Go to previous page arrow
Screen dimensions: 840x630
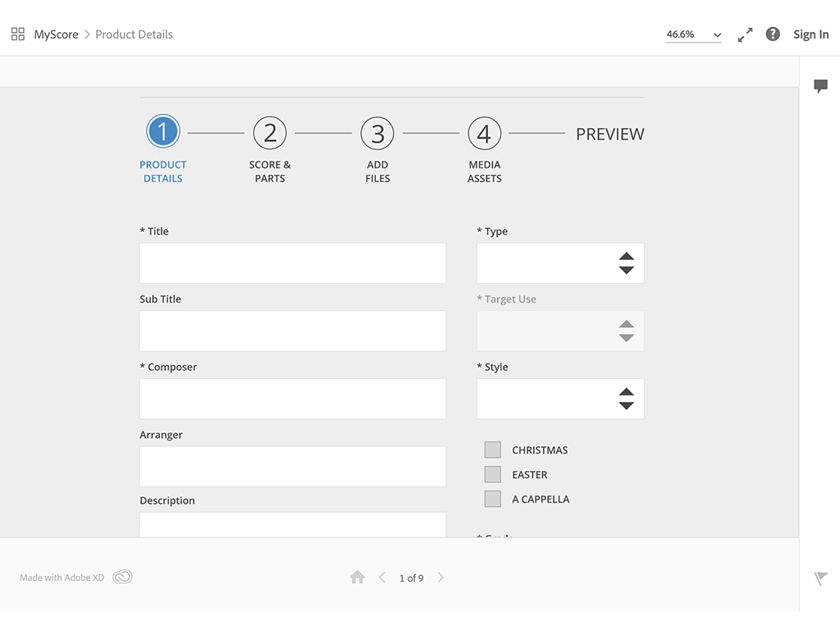(x=382, y=577)
